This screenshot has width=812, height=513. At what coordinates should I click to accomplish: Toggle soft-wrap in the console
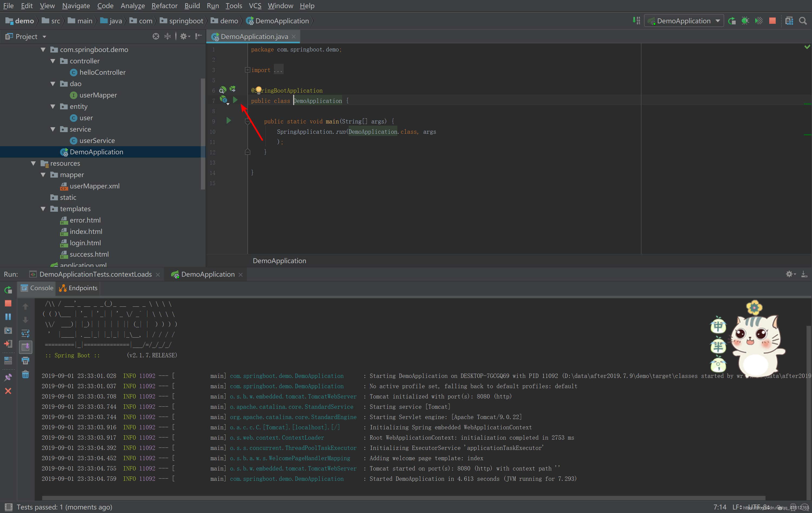pos(25,334)
